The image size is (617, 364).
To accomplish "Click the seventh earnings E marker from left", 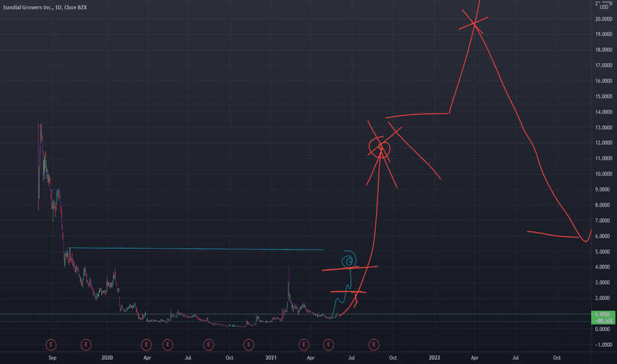I will (x=304, y=345).
